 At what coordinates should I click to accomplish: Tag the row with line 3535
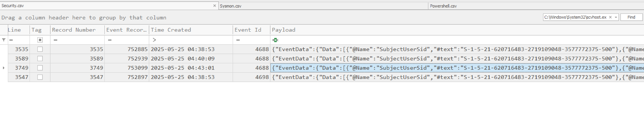coord(40,49)
